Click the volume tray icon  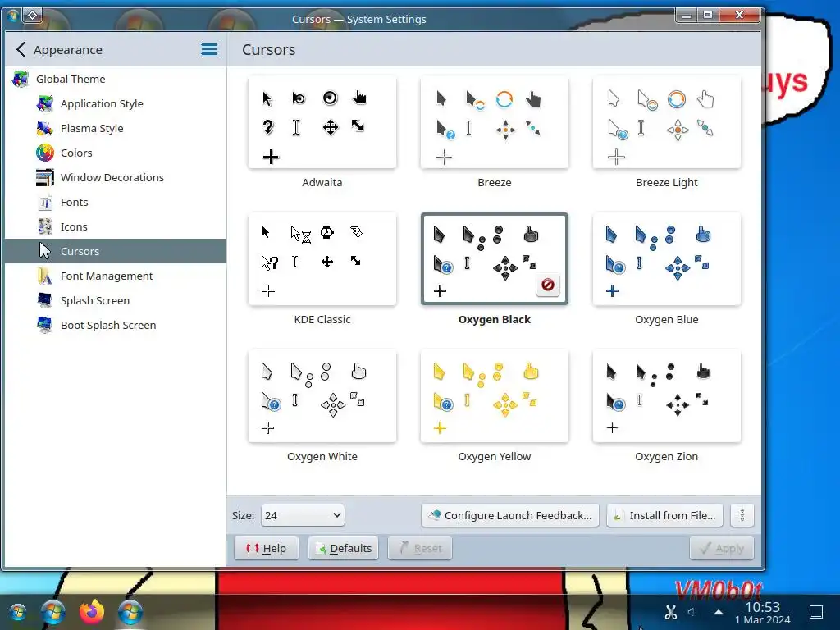(x=692, y=612)
